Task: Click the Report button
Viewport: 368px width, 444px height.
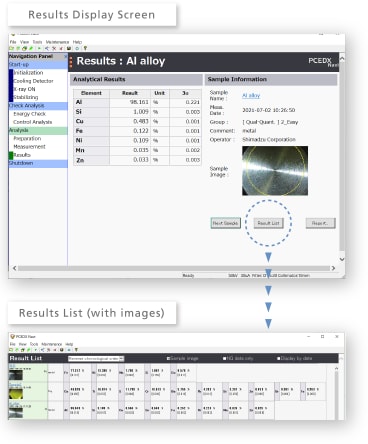Action: [x=320, y=223]
